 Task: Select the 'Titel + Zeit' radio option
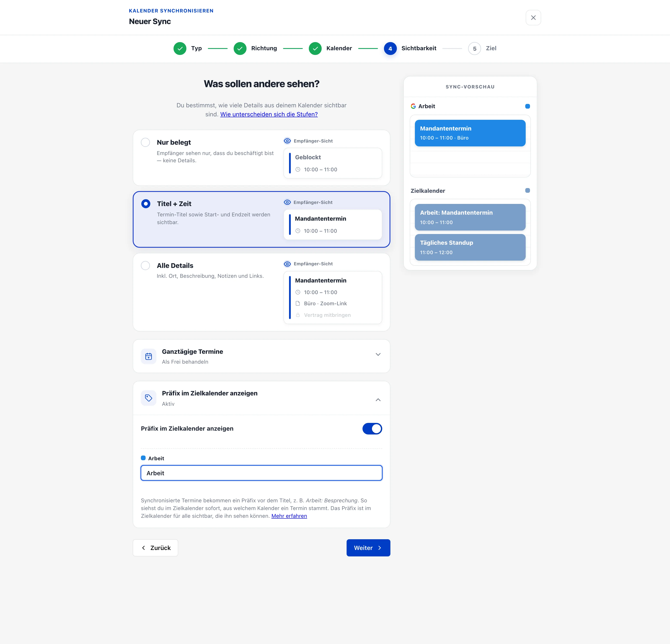click(146, 204)
